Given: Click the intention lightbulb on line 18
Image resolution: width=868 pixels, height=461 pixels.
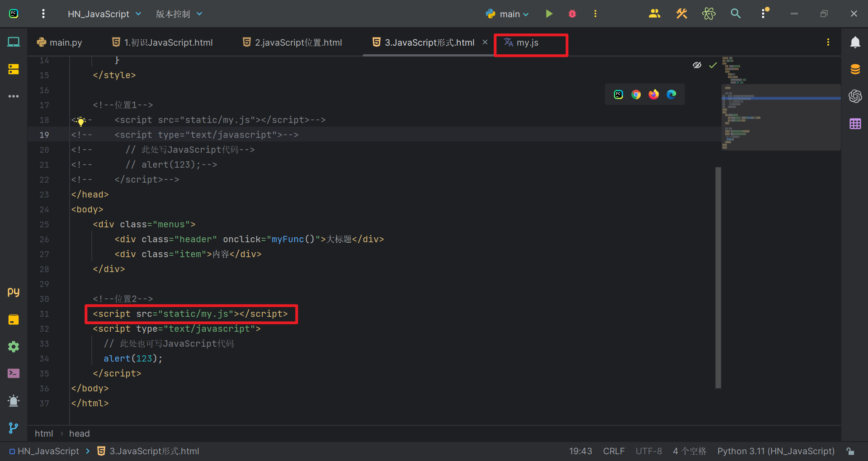Looking at the screenshot, I should 81,121.
